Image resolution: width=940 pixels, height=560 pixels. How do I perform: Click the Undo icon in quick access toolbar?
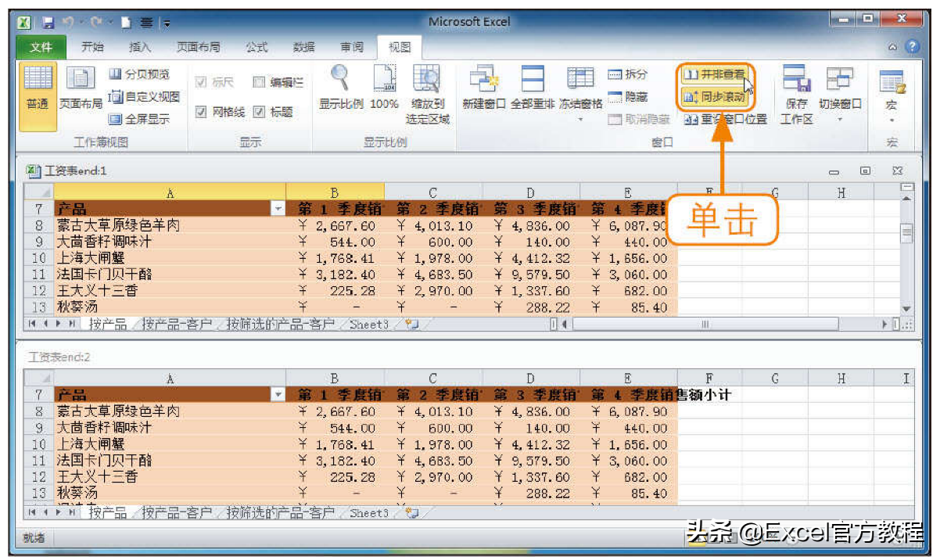coord(68,22)
